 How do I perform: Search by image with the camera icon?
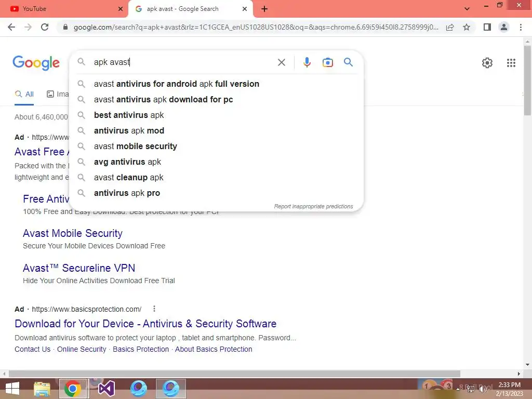328,62
